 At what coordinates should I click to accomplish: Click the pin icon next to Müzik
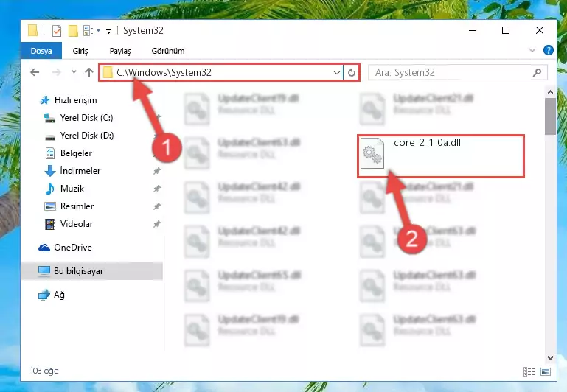pos(156,189)
